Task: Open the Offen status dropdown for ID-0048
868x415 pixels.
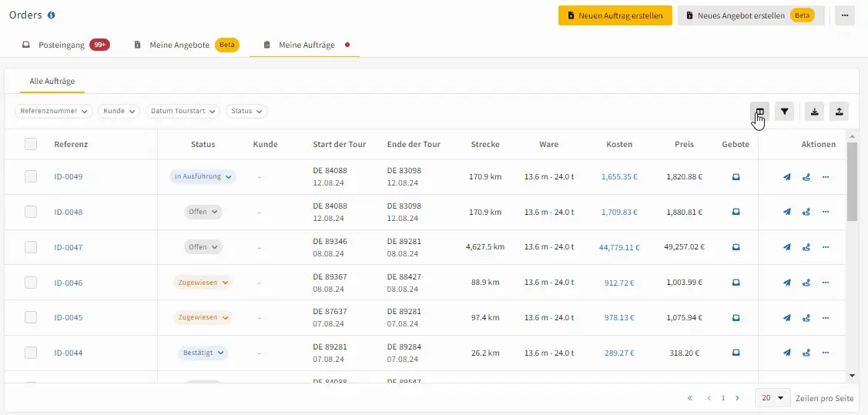Action: coord(203,212)
